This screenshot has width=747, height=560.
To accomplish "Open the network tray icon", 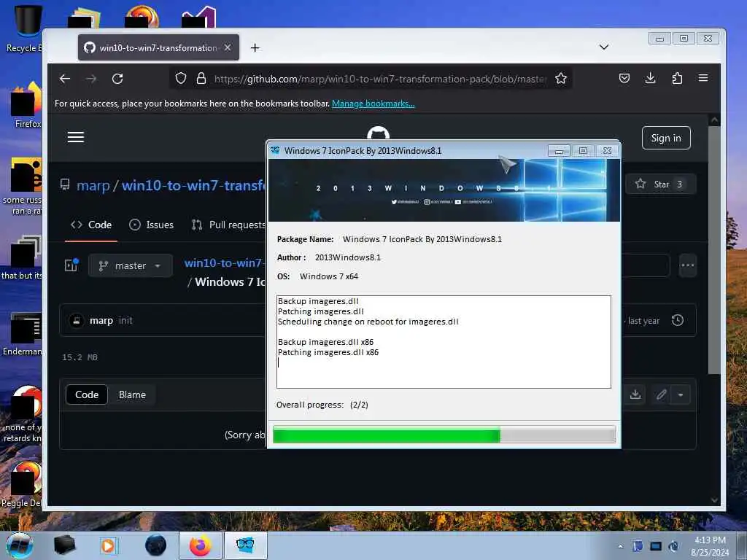I will click(656, 546).
